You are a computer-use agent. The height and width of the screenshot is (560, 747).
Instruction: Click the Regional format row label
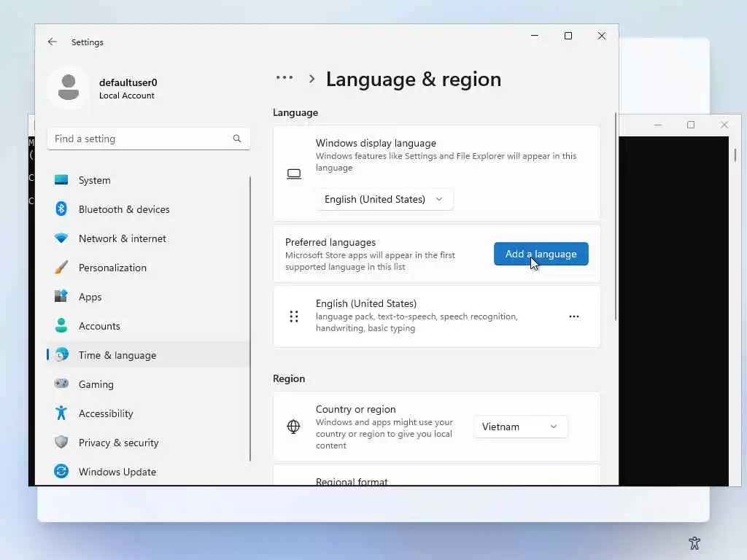pos(352,481)
